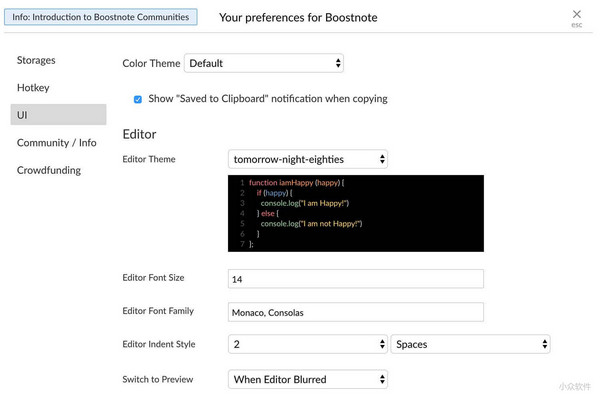Open the Switch to Preview dropdown
600x400 pixels.
pyautogui.click(x=308, y=379)
